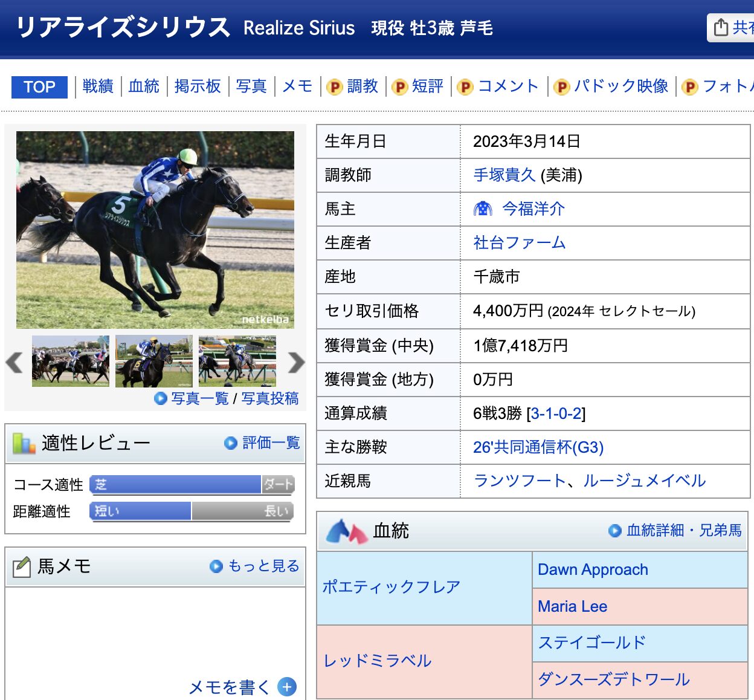The image size is (754, 700).
Task: Open ダンスーズデトワール pedigree link
Action: coord(614,679)
